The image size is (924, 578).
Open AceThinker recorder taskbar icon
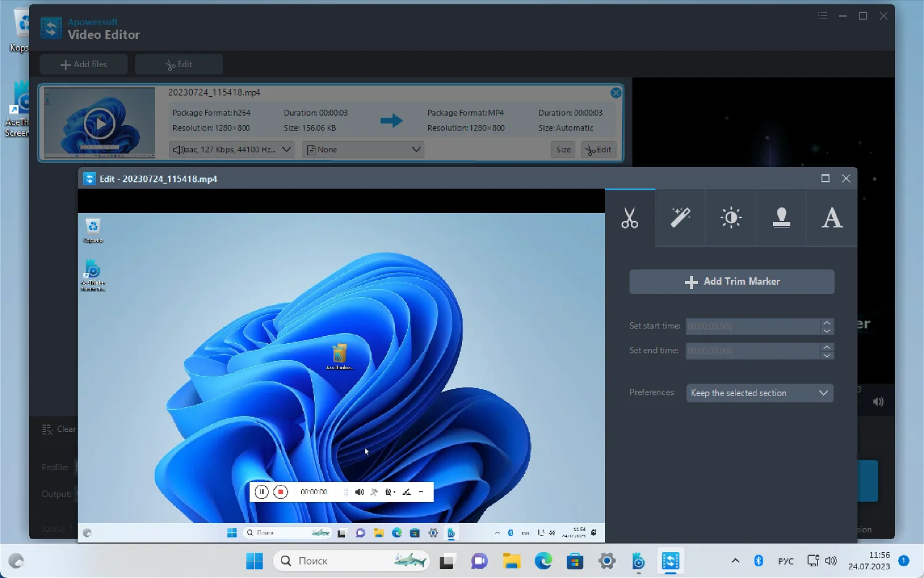[639, 561]
